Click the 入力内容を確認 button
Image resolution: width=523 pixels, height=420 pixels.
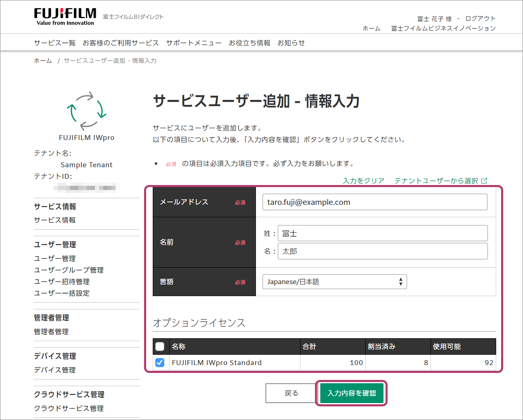352,393
